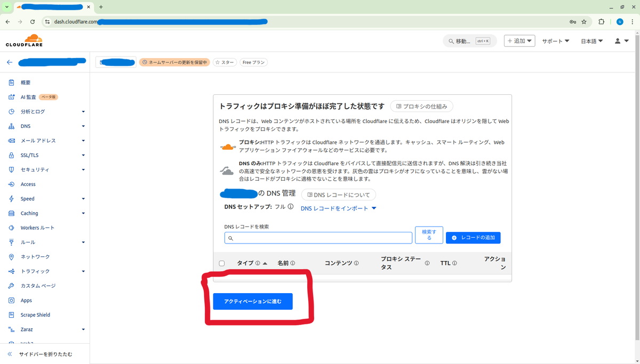This screenshot has height=364, width=640.
Task: Open a new Chrome tab
Action: coord(101,7)
